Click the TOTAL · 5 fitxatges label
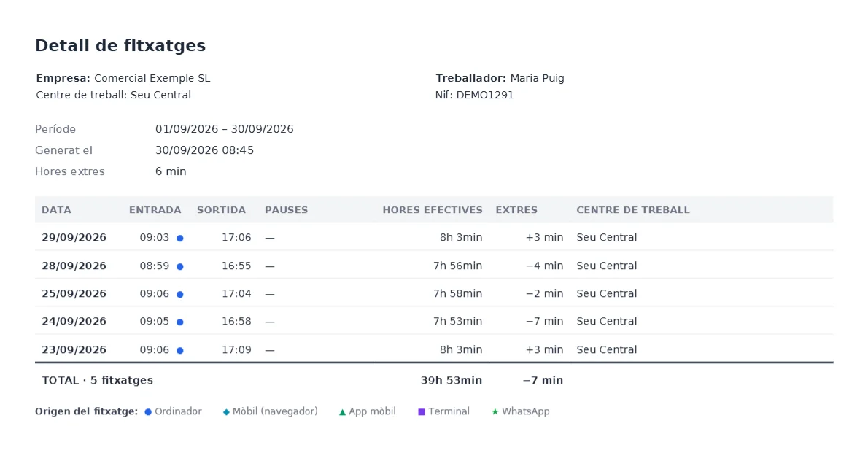The height and width of the screenshot is (461, 868). 98,380
